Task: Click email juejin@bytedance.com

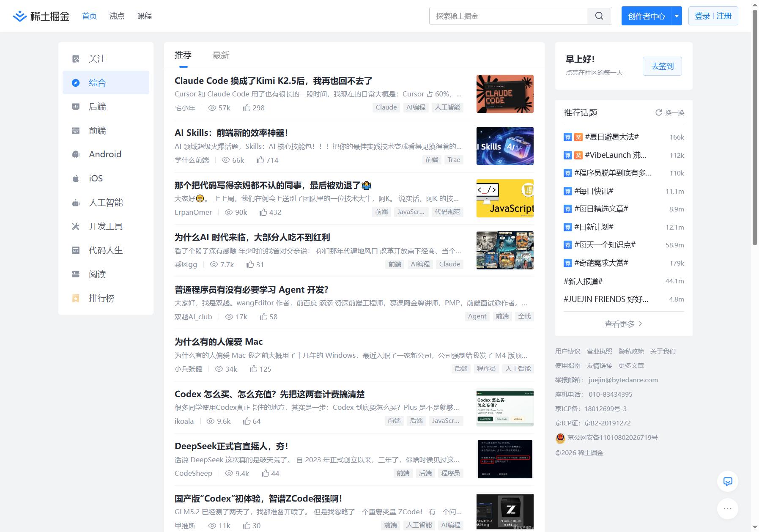Action: pyautogui.click(x=623, y=380)
